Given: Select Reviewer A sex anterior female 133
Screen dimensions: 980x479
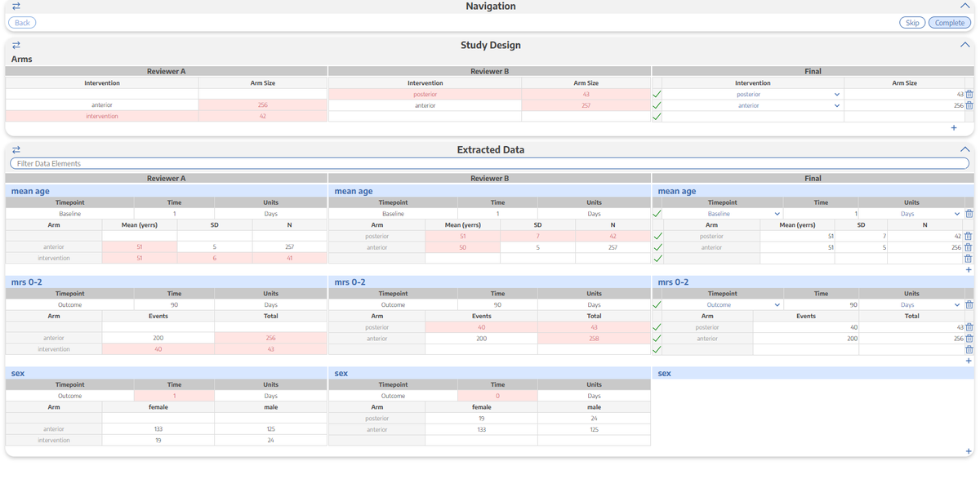Looking at the screenshot, I should 158,429.
